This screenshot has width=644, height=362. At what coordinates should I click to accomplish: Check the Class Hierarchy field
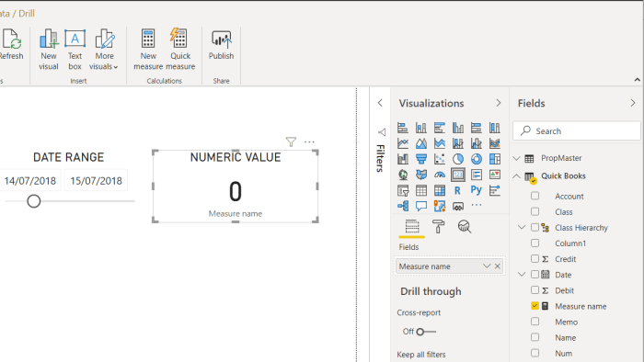[x=535, y=227]
